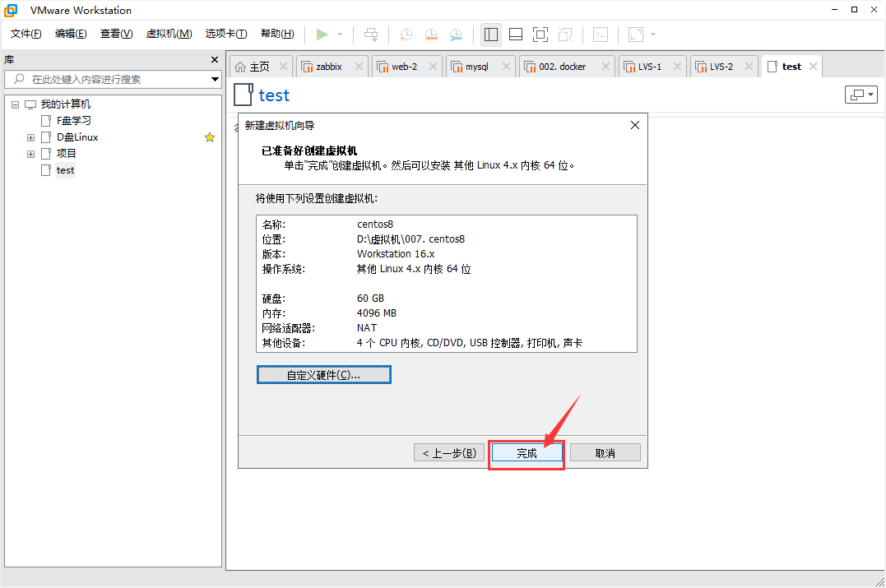The height and width of the screenshot is (588, 886).
Task: Click the stretch guest display icon
Action: tap(636, 35)
